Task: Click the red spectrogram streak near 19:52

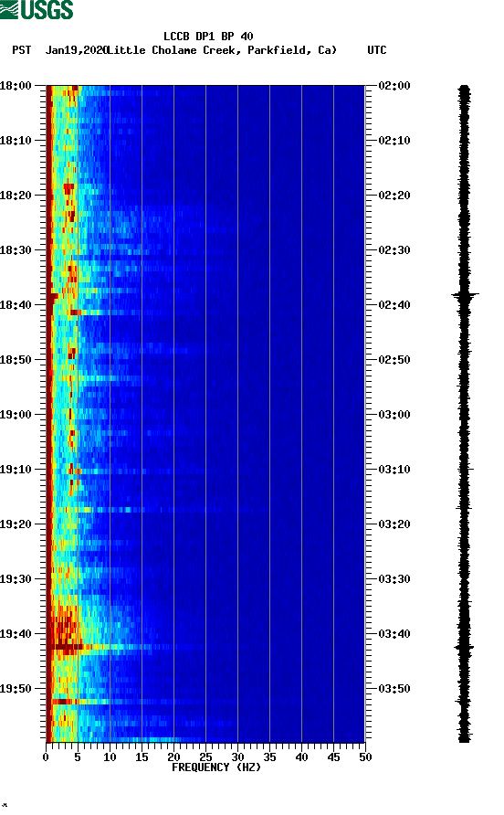Action: pyautogui.click(x=61, y=702)
